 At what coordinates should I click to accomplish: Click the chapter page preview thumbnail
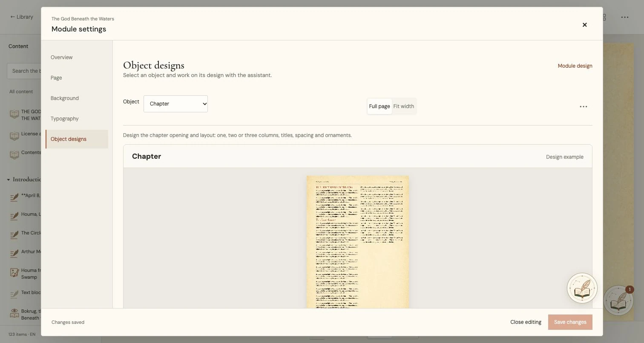(x=358, y=242)
